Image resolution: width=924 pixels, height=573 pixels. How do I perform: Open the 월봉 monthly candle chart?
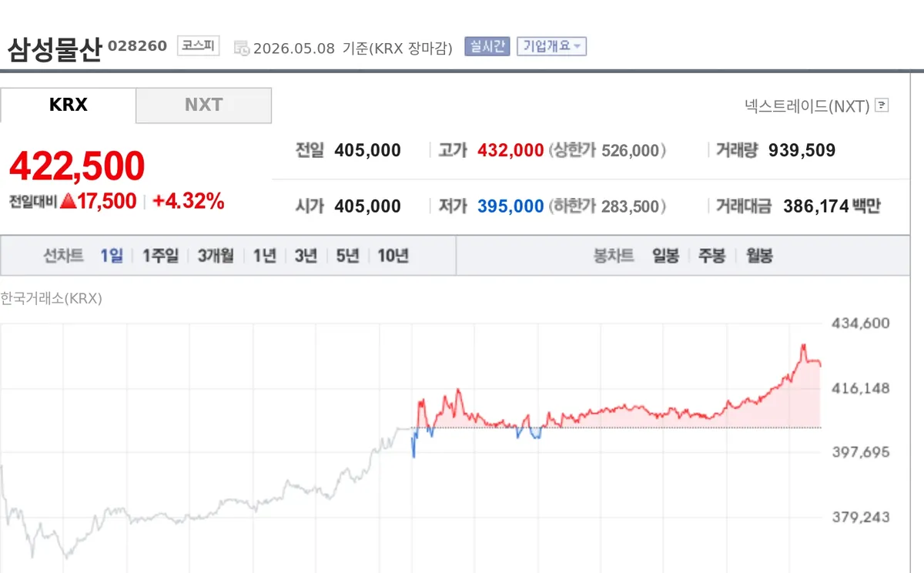click(759, 256)
